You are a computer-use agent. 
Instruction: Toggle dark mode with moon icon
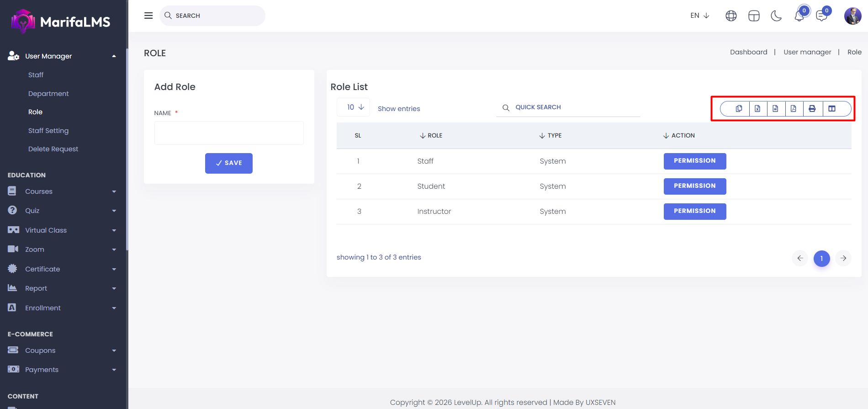[776, 16]
